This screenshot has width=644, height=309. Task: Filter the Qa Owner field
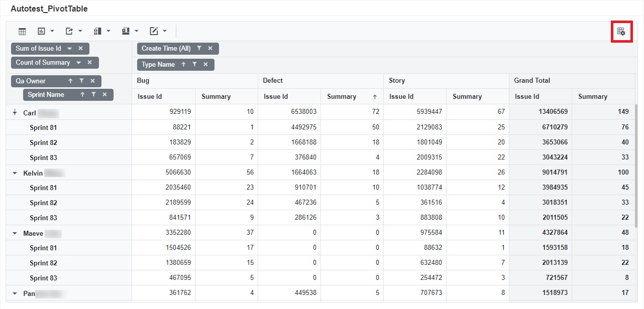(x=81, y=81)
